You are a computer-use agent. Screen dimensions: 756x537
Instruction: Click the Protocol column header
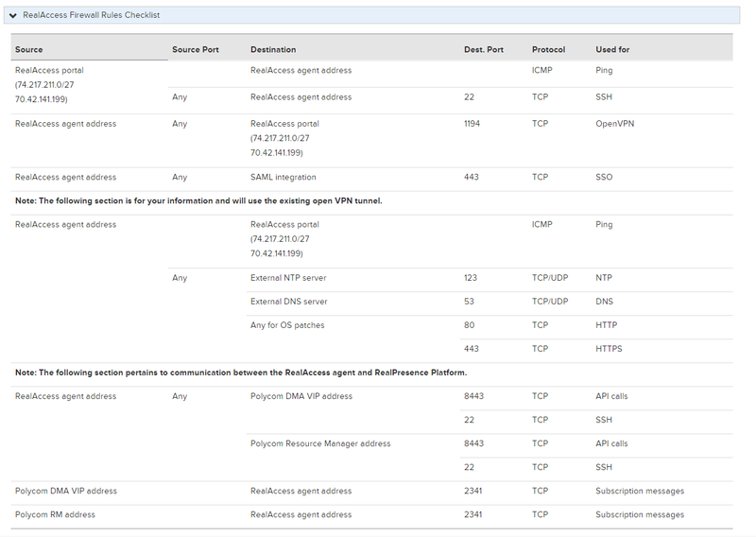[548, 49]
